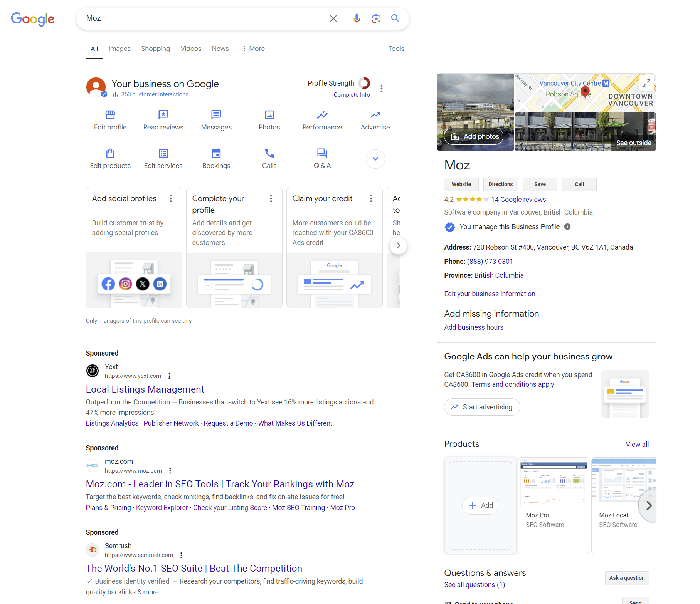This screenshot has height=604, width=700.
Task: Switch to the Images tab
Action: click(119, 49)
